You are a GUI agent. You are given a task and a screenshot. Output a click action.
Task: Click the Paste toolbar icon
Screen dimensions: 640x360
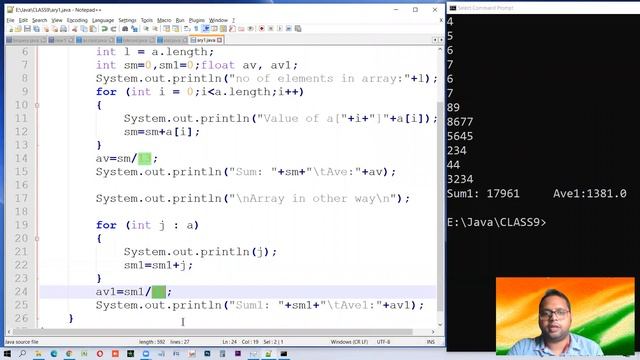pos(93,29)
